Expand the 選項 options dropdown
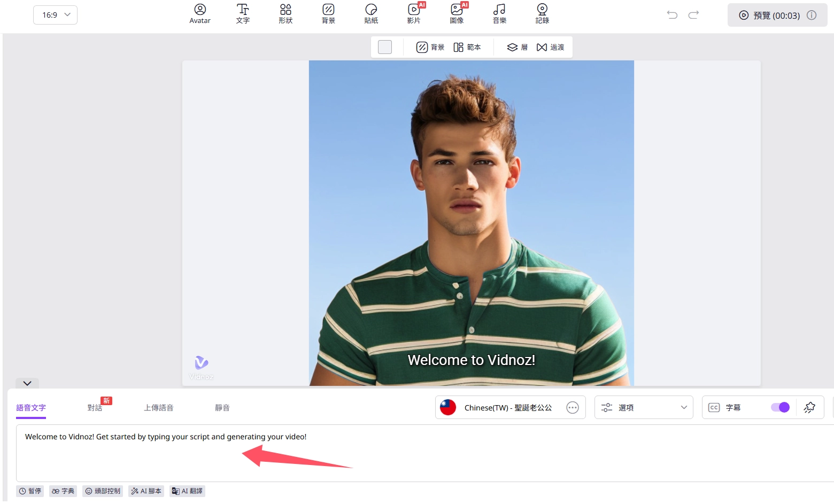 coord(644,407)
